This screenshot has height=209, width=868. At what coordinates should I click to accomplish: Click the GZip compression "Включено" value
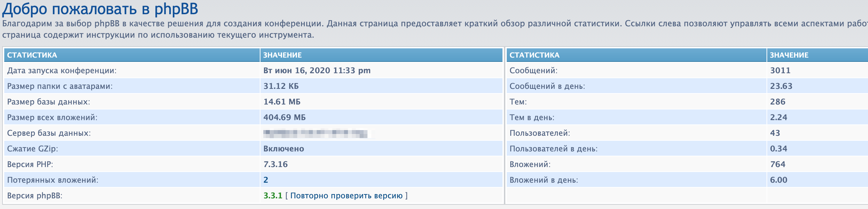[x=284, y=149]
